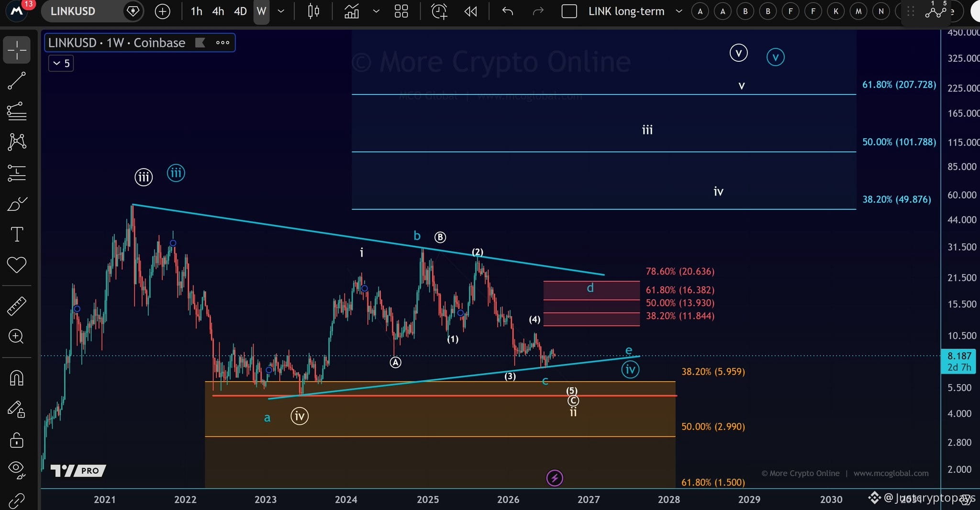Redo the last chart action
This screenshot has height=510, width=980.
[538, 11]
